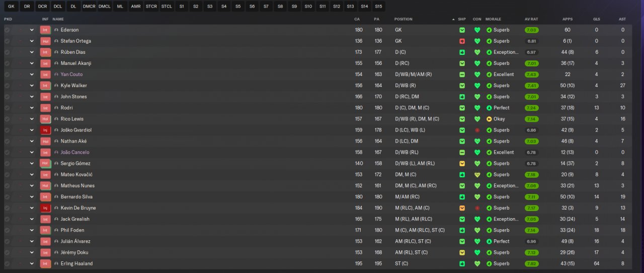Toggle the picked checkmark for Erling Haaland

[x=7, y=263]
